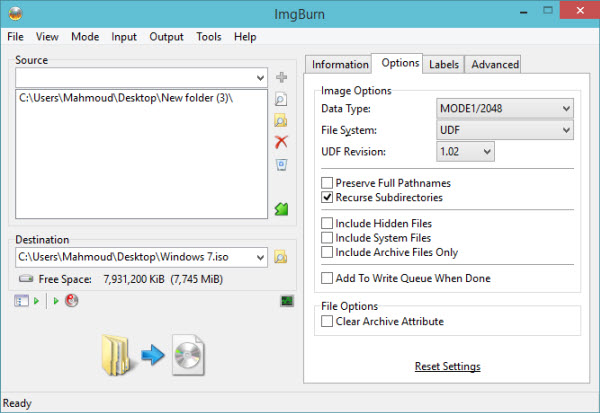Image resolution: width=600 pixels, height=413 pixels.
Task: Open the Input menu
Action: pos(124,37)
